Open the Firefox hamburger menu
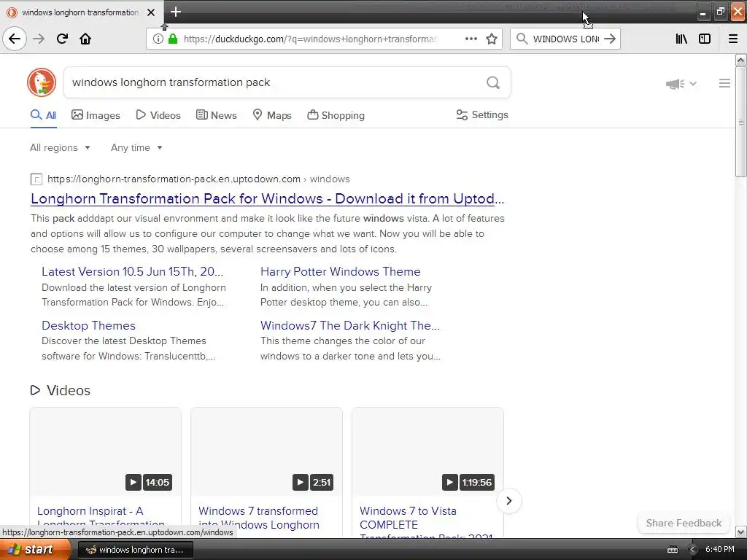The width and height of the screenshot is (747, 560). pyautogui.click(x=733, y=39)
